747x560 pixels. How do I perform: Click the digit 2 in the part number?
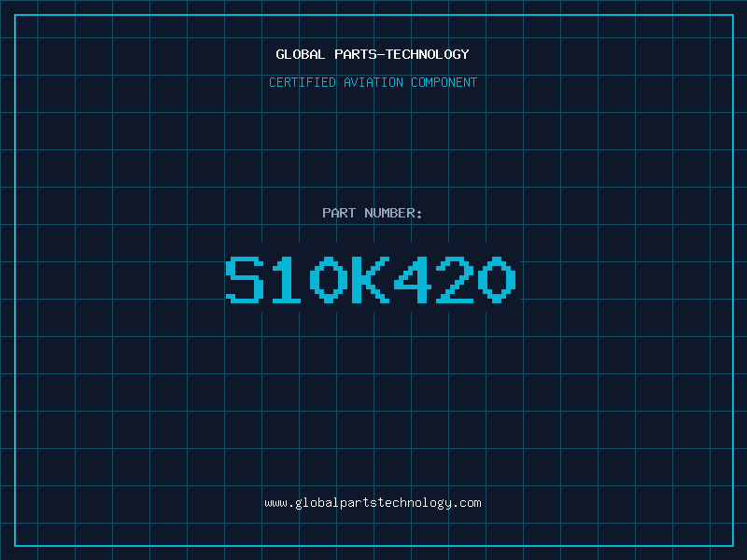pos(455,279)
